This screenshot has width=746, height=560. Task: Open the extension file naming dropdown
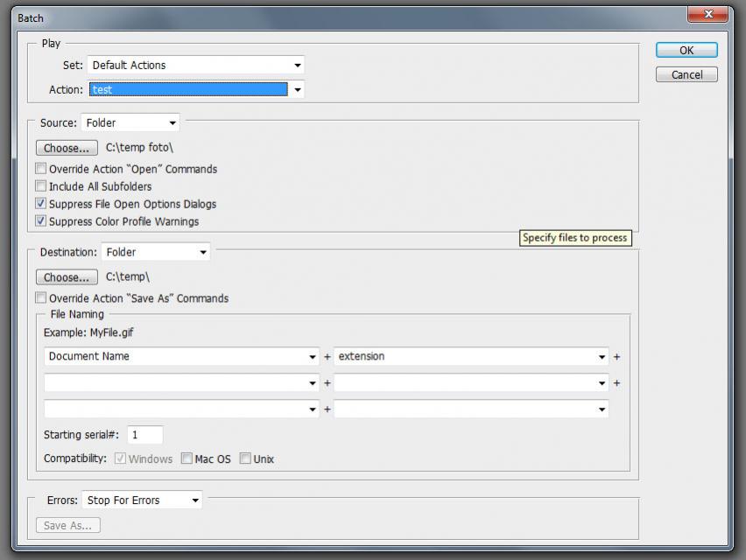(471, 357)
